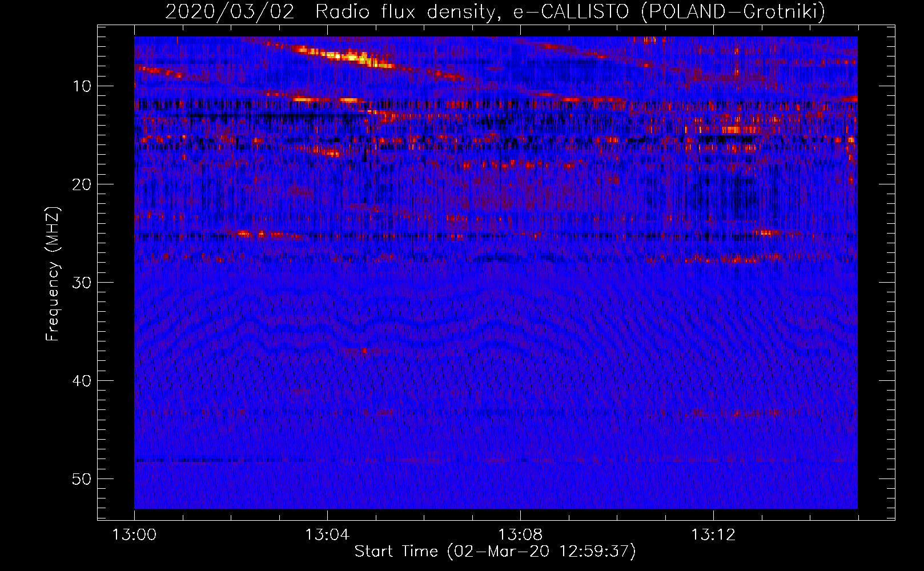This screenshot has width=924, height=571.
Task: Click the Start Time axis caption
Action: [495, 552]
